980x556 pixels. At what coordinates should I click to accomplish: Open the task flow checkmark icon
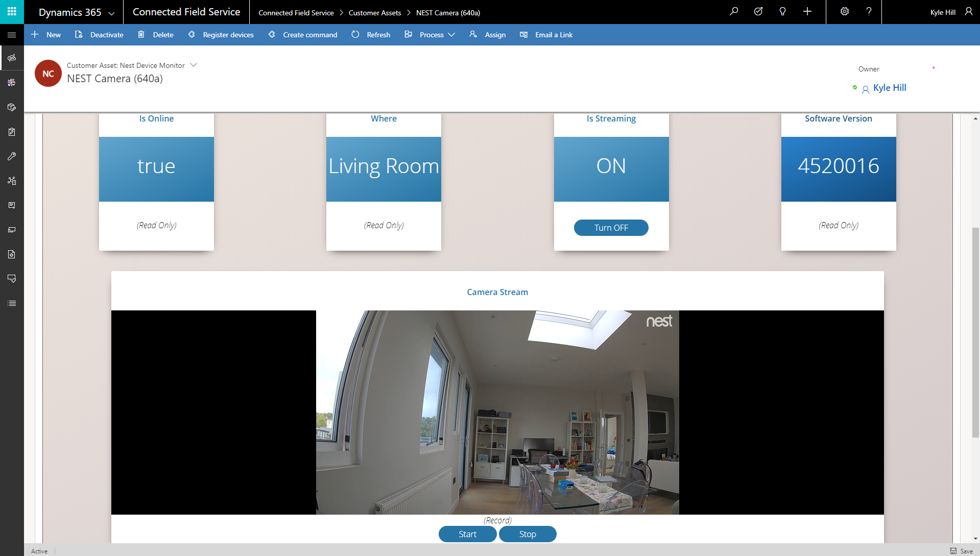pos(758,11)
